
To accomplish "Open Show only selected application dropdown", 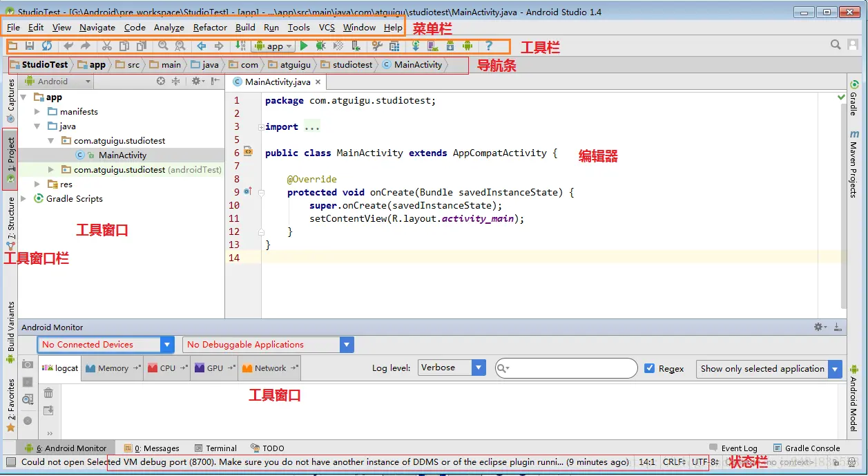I will click(769, 369).
